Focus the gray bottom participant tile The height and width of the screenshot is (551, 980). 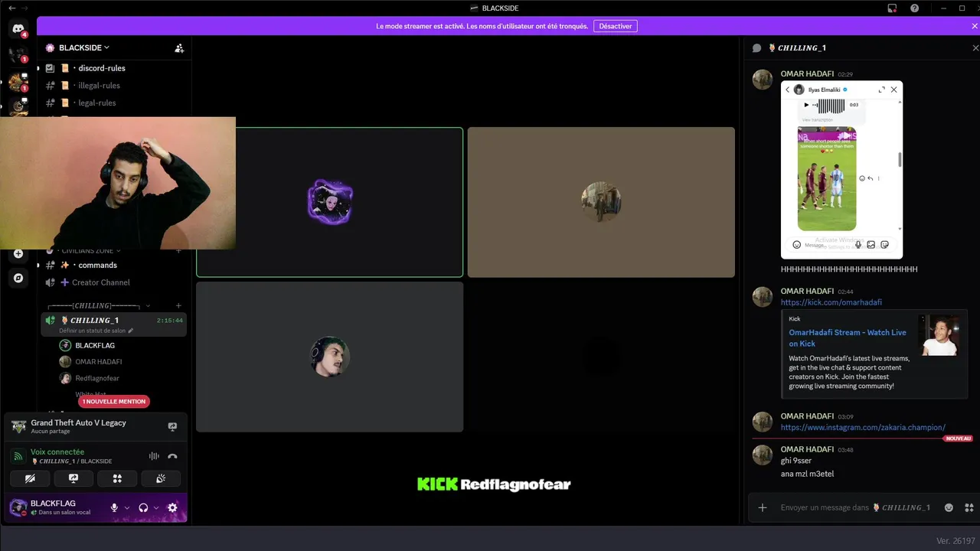click(x=330, y=357)
